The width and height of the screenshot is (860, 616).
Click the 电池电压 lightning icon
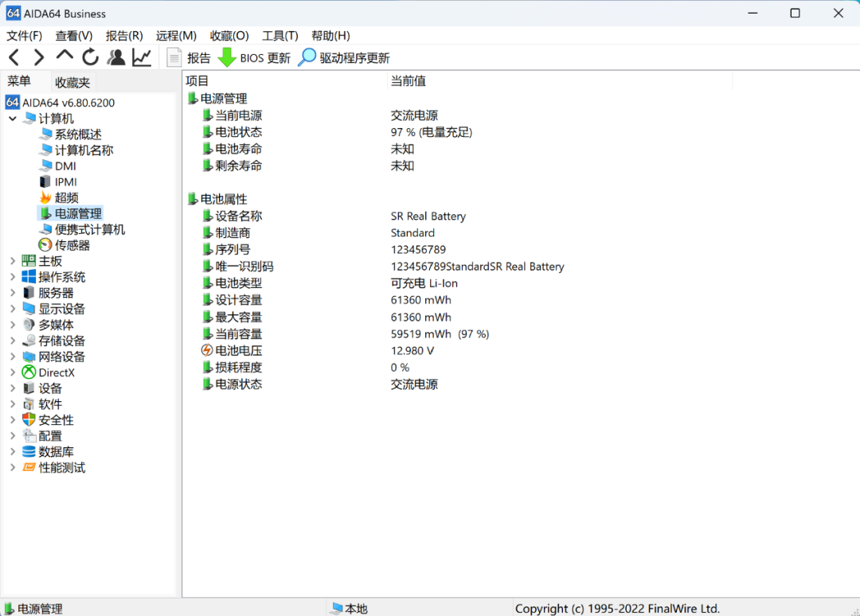[x=207, y=350]
